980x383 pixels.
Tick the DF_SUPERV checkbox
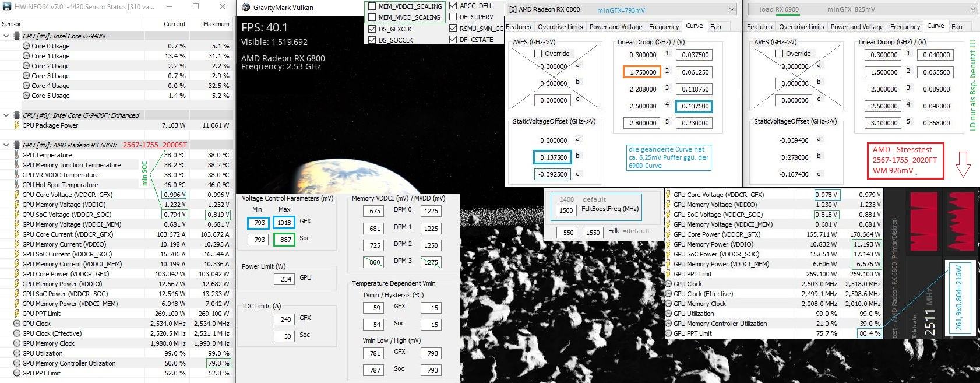click(453, 17)
